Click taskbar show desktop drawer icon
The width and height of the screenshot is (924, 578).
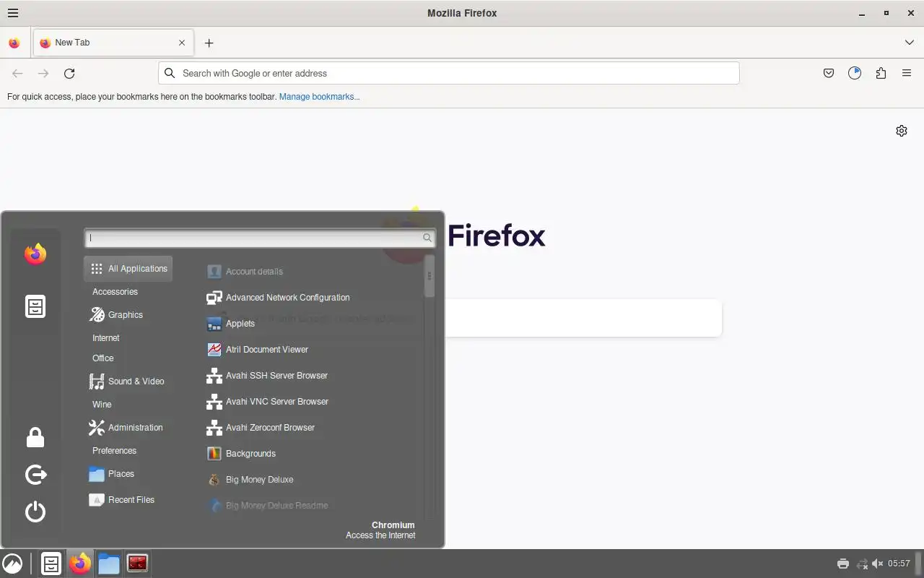51,564
